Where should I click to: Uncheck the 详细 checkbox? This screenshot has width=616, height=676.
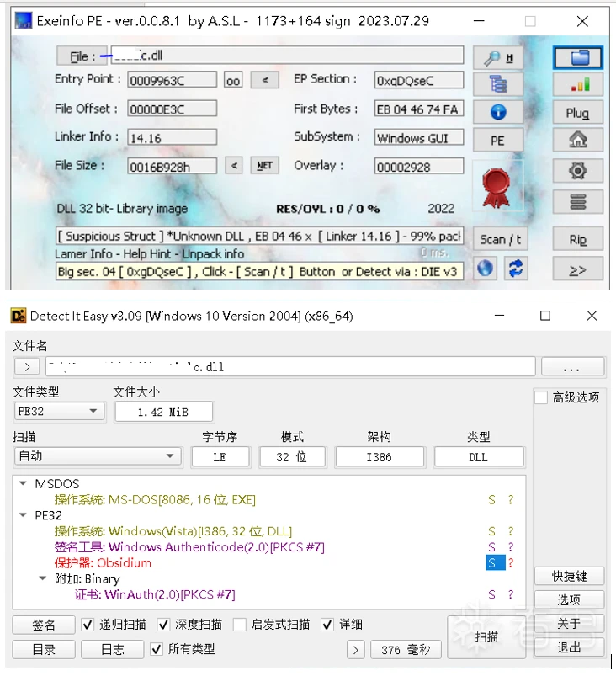click(x=327, y=625)
